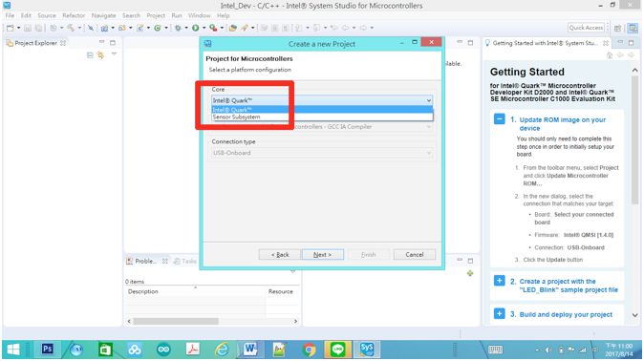The height and width of the screenshot is (361, 644).
Task: Select Sensor Subsystem from the Core list
Action: pyautogui.click(x=322, y=117)
